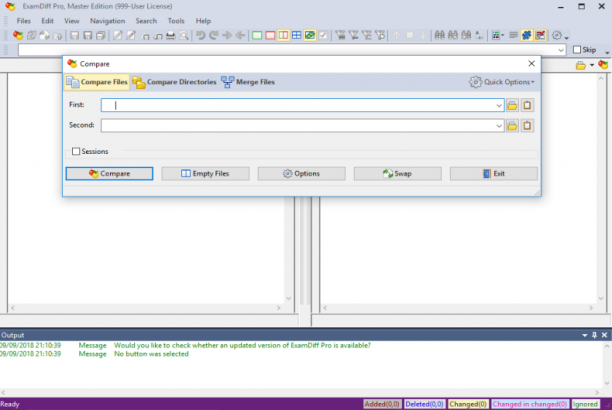The width and height of the screenshot is (612, 410).
Task: Click the save icon in the toolbar
Action: pyautogui.click(x=74, y=36)
